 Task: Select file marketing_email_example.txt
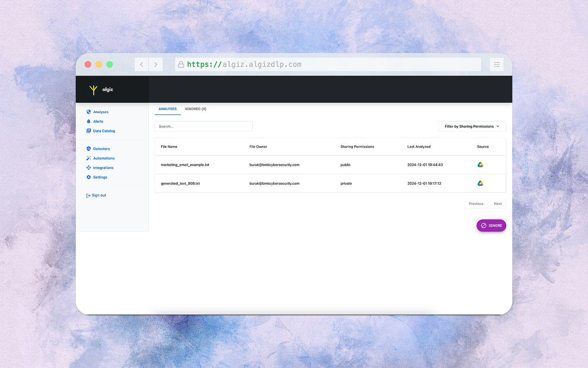pyautogui.click(x=185, y=165)
